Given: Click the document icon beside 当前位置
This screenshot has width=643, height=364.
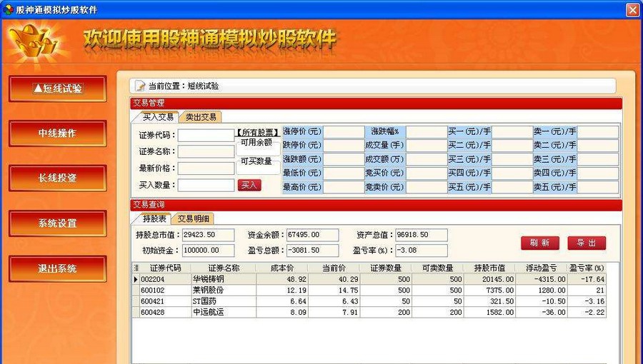Looking at the screenshot, I should [x=140, y=86].
